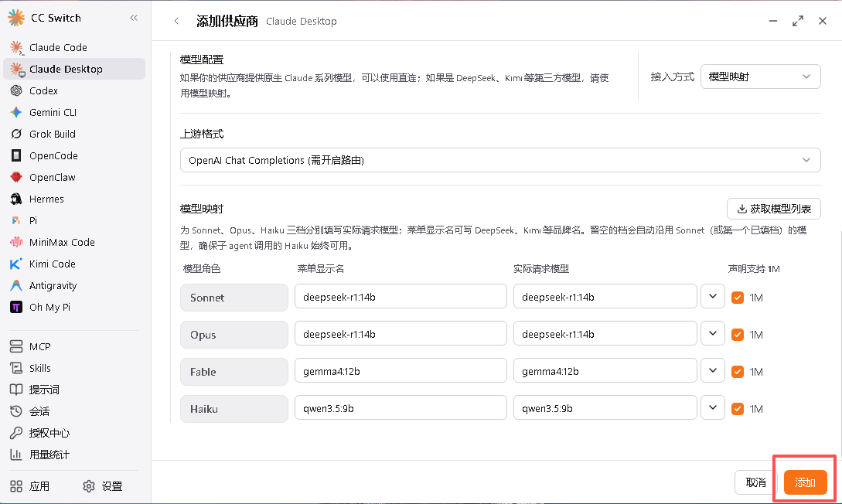The image size is (842, 504).
Task: Edit Haiku 实际请求模型 qwen3.5:9b field
Action: pos(605,407)
